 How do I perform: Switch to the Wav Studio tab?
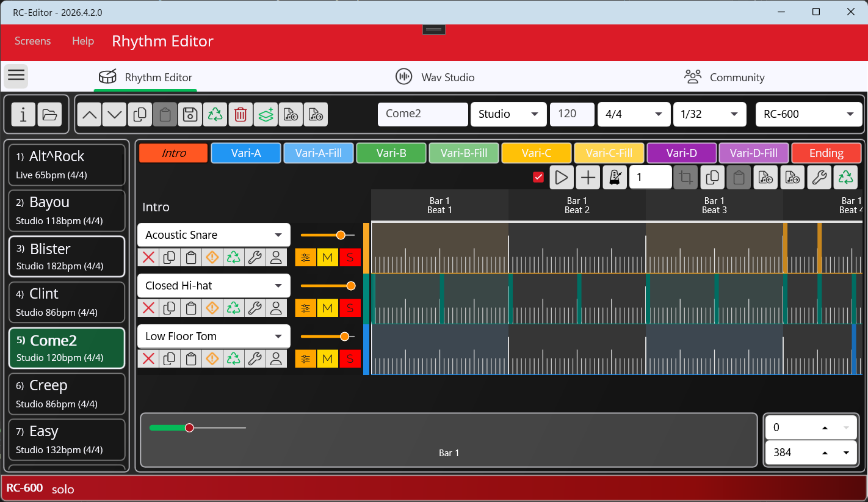pos(435,77)
